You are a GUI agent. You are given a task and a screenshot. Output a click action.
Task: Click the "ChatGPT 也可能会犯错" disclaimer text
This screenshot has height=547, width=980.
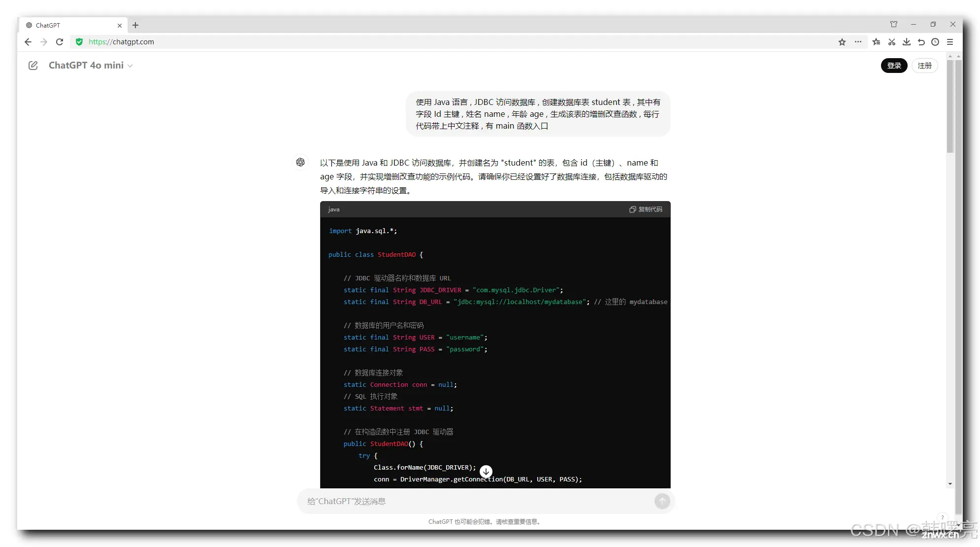point(485,521)
